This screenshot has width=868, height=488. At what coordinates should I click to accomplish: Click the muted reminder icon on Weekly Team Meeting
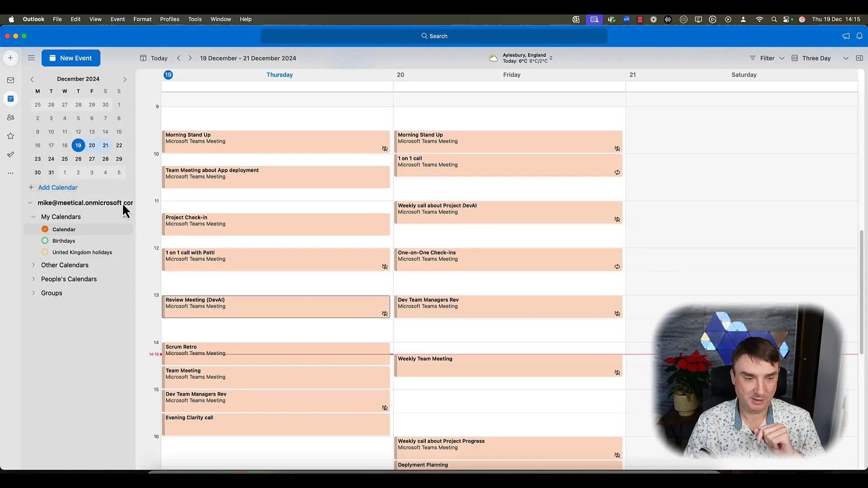coord(617,373)
